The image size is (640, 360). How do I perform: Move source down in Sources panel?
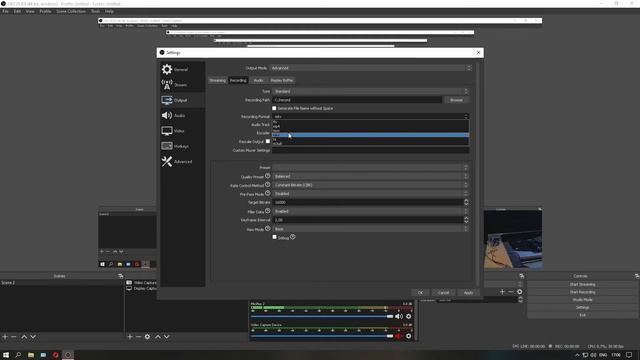pos(167,337)
